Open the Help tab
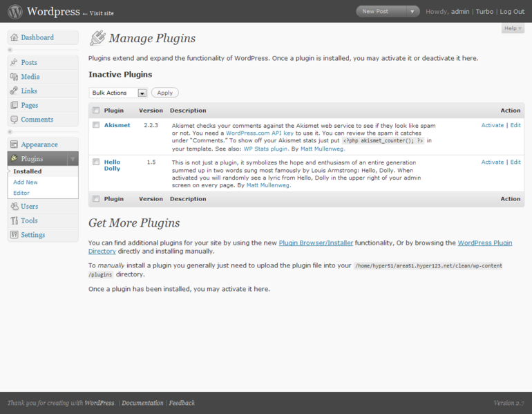 (x=513, y=28)
